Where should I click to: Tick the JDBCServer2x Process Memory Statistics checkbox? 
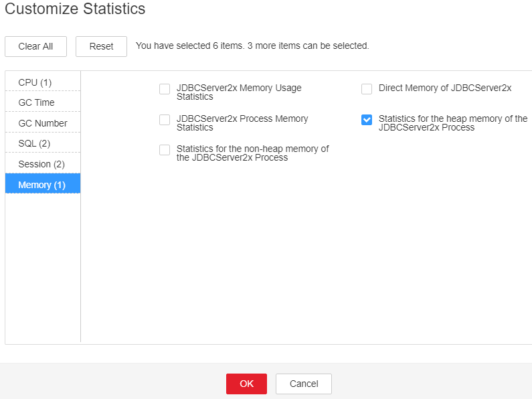point(165,120)
